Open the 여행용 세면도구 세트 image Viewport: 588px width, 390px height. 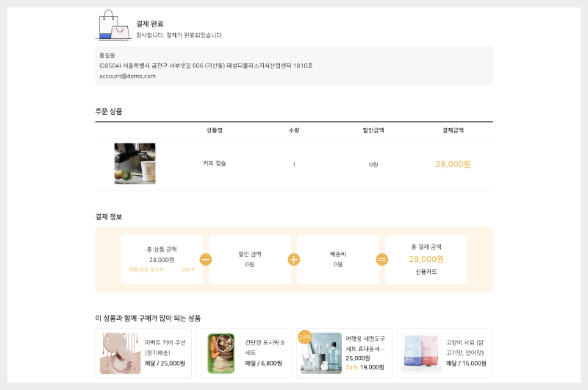(x=321, y=353)
